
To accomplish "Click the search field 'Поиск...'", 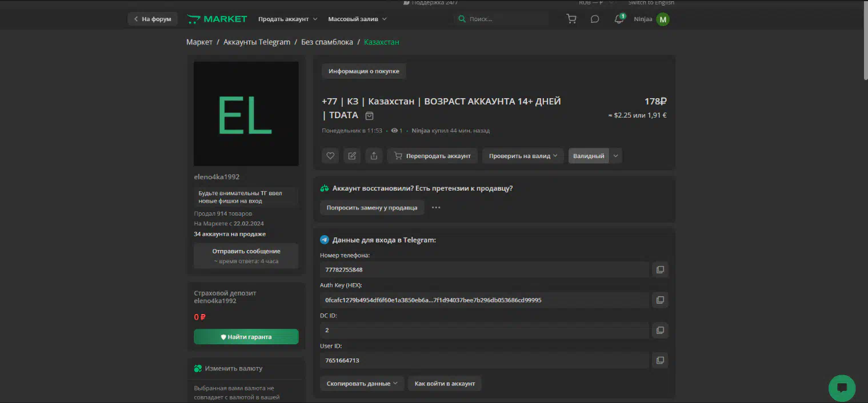I will (501, 19).
